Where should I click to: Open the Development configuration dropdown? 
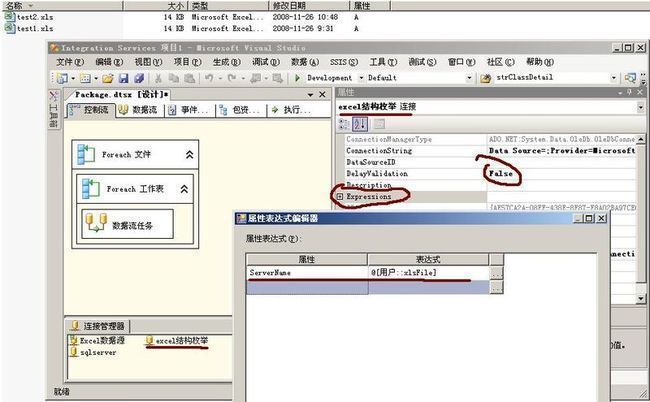pos(361,78)
